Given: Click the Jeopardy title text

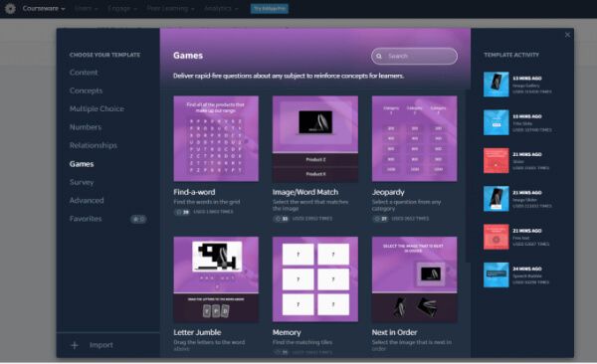Looking at the screenshot, I should (x=388, y=192).
